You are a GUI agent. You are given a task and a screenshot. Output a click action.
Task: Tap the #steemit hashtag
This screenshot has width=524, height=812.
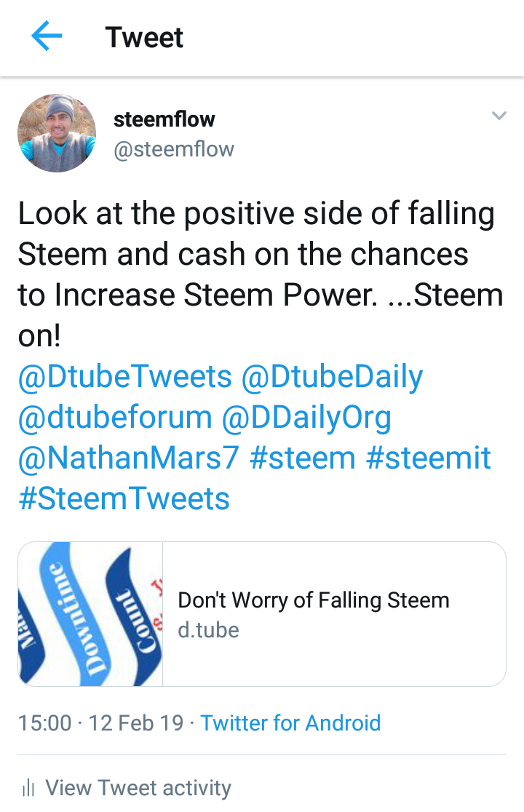tap(429, 458)
